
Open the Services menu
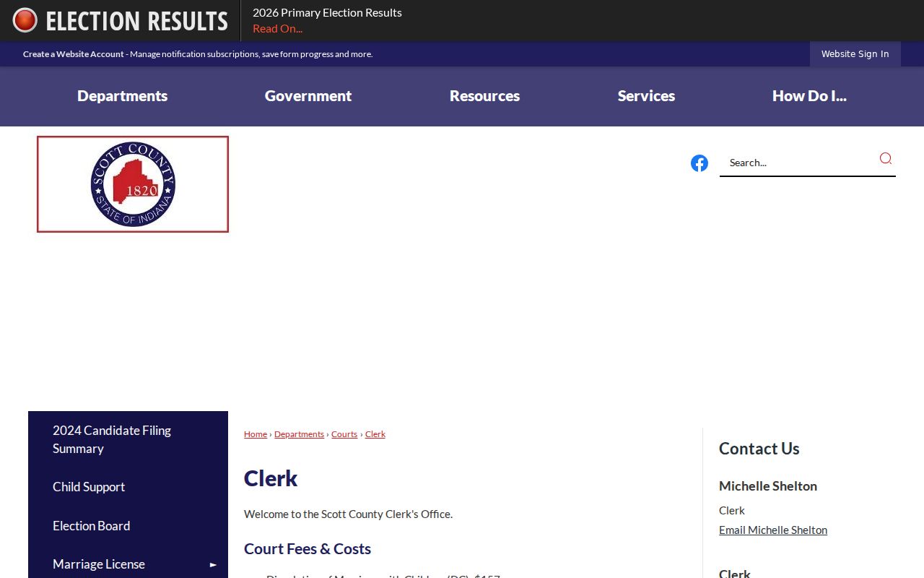coord(647,96)
